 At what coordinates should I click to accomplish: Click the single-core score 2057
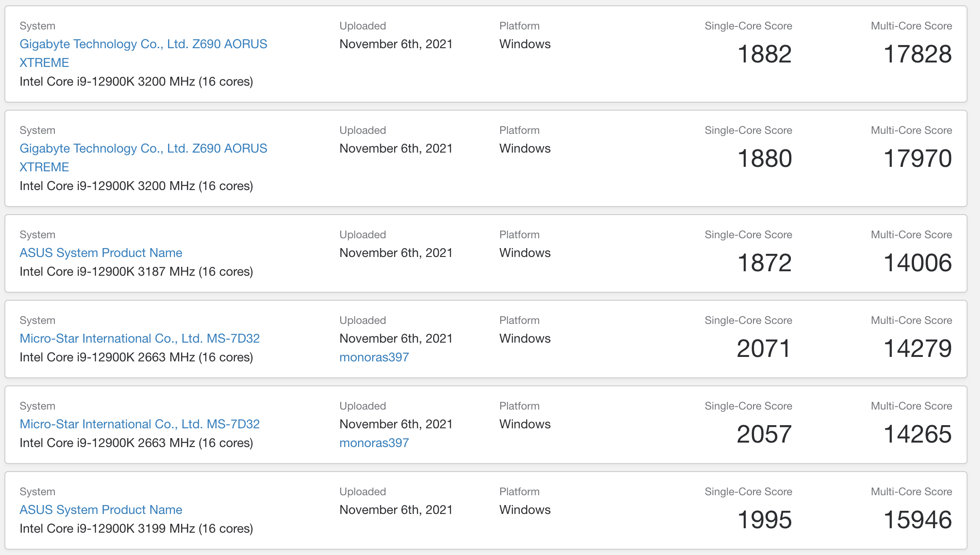[764, 435]
